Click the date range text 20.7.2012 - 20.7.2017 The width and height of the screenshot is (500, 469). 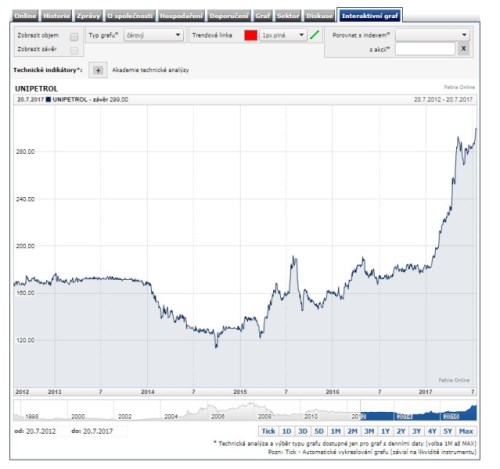pos(443,99)
